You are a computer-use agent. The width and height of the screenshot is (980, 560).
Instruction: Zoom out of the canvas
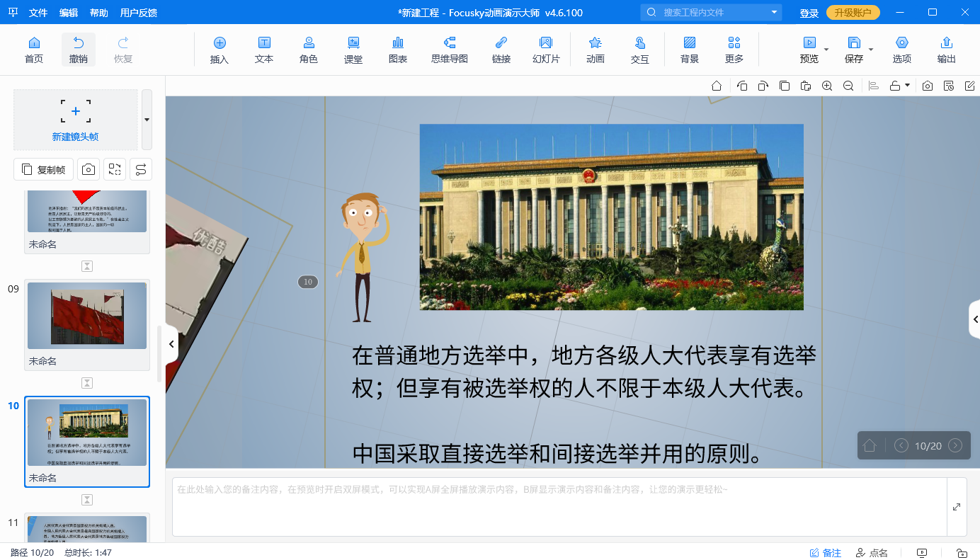pyautogui.click(x=848, y=86)
